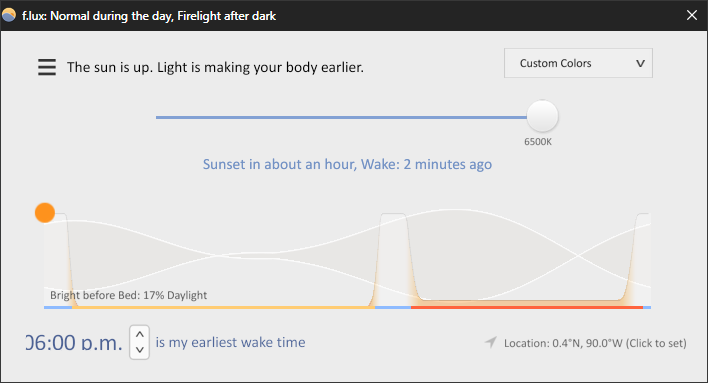Click the Custom Colors dropdown arrow
Screen dimensions: 708x383
640,64
